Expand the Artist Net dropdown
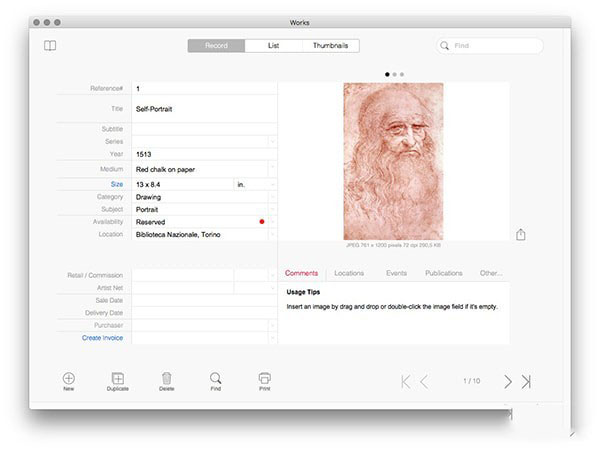This screenshot has width=600, height=451. point(272,288)
